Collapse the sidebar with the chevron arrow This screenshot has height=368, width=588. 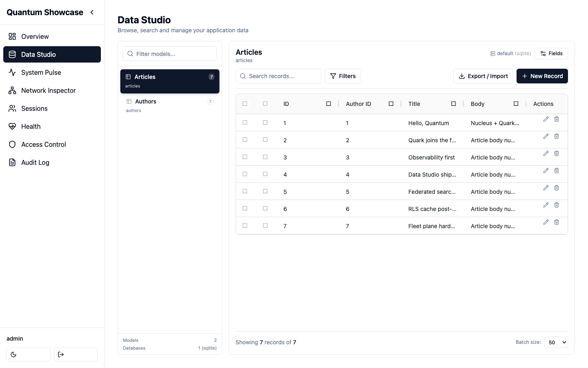point(92,12)
